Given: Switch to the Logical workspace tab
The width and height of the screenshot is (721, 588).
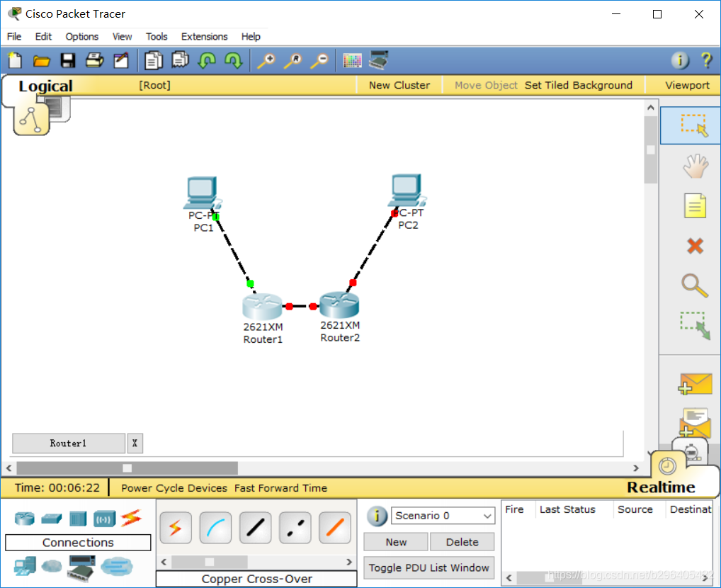Looking at the screenshot, I should pos(45,86).
